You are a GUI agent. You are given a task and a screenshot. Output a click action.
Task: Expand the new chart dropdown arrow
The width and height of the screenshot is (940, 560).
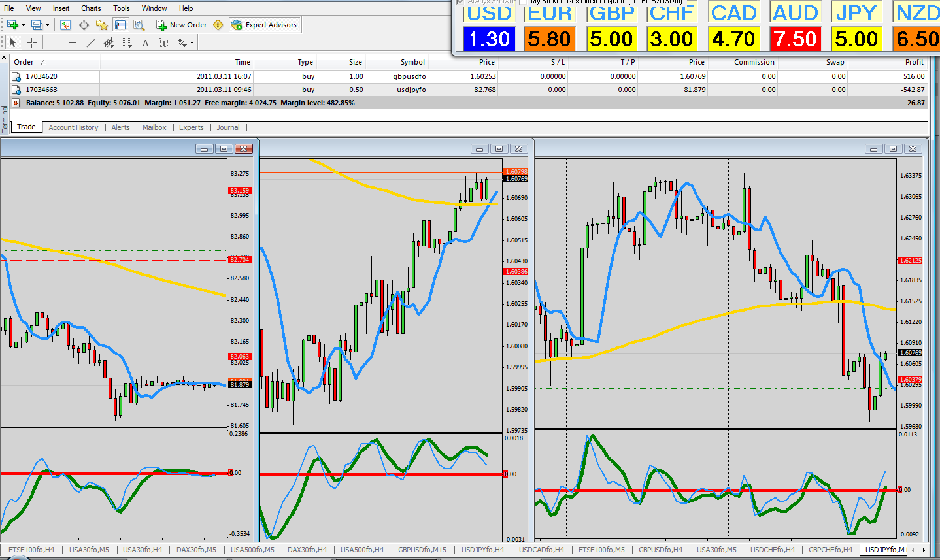pos(23,25)
